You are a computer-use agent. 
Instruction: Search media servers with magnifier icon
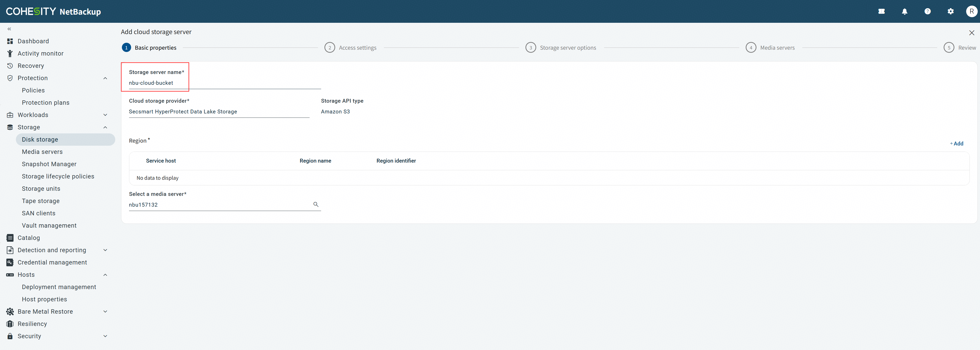(316, 204)
